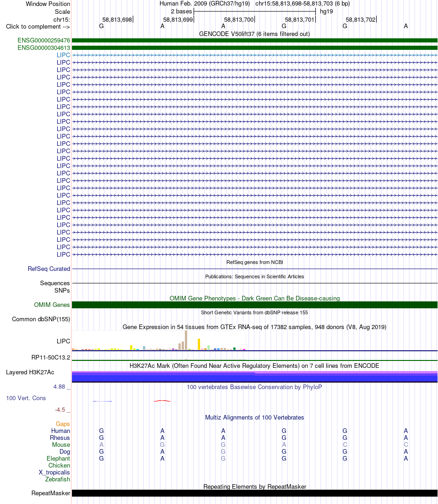Click the OMIM Genes label
Viewport: 438px width, 504px height.
(x=52, y=305)
